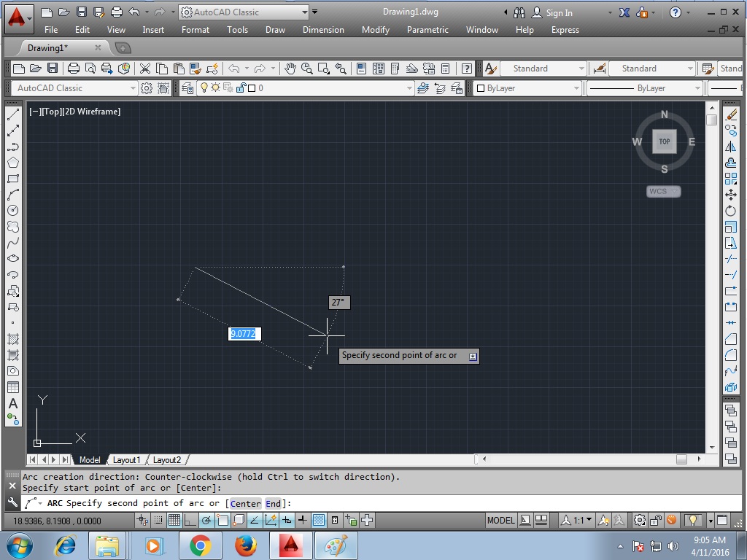Select the Circle tool
Screen dimensions: 747x560
pyautogui.click(x=12, y=211)
